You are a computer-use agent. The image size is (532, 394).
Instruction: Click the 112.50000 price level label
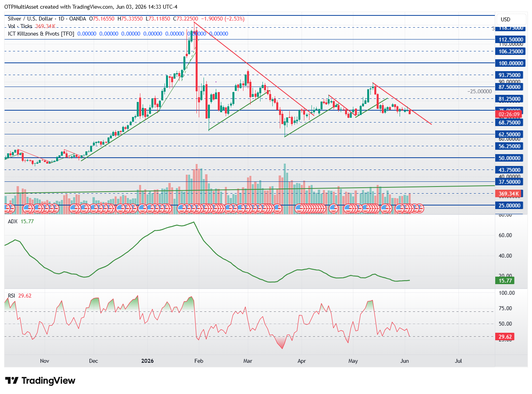pos(511,40)
